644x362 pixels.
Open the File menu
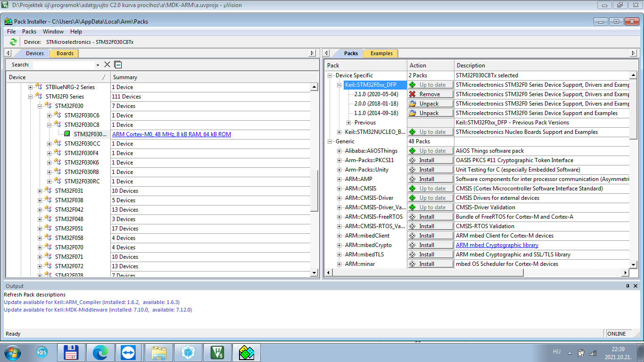click(11, 32)
